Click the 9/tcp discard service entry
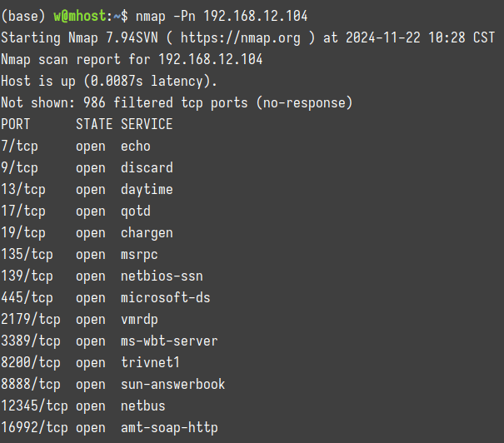The height and width of the screenshot is (443, 504). (147, 167)
